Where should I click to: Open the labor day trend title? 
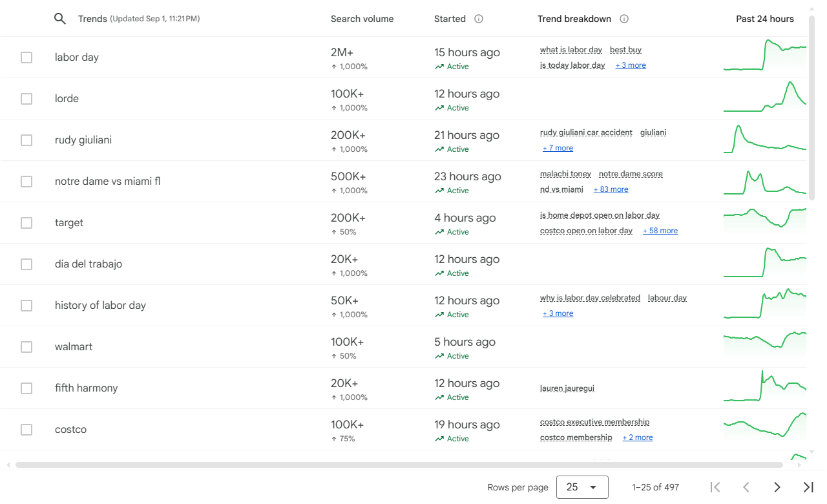(77, 58)
